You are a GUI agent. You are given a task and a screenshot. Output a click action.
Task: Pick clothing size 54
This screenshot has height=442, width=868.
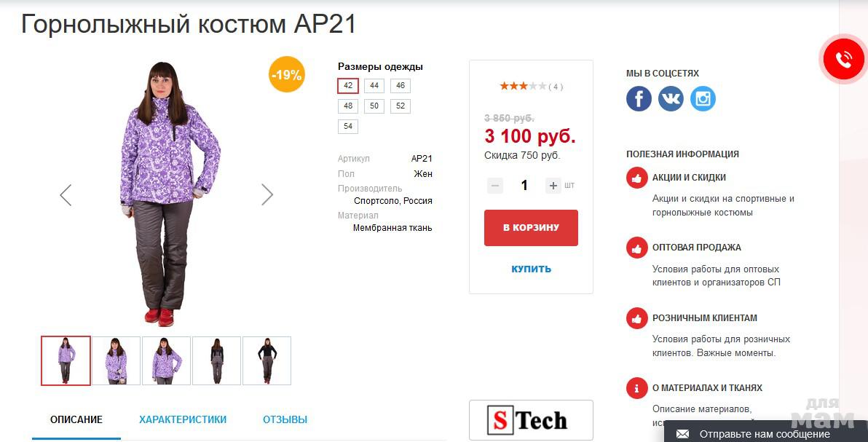point(348,127)
